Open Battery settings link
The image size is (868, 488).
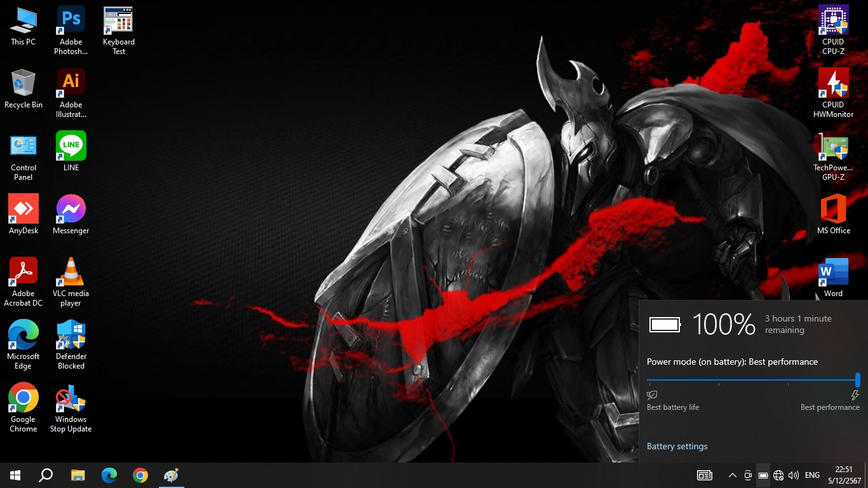coord(677,446)
